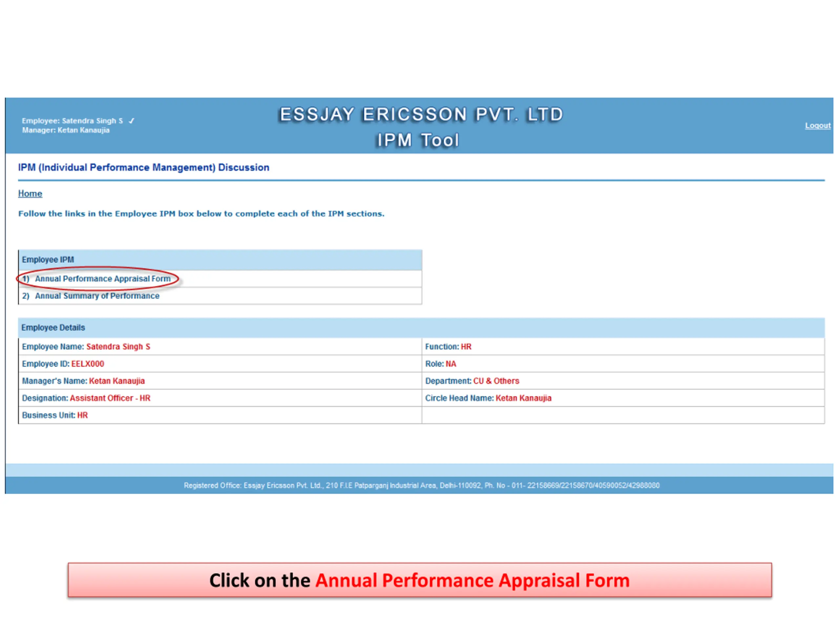The height and width of the screenshot is (630, 840).
Task: Click the Manager: Ketan Kanaujia header text
Action: [66, 130]
